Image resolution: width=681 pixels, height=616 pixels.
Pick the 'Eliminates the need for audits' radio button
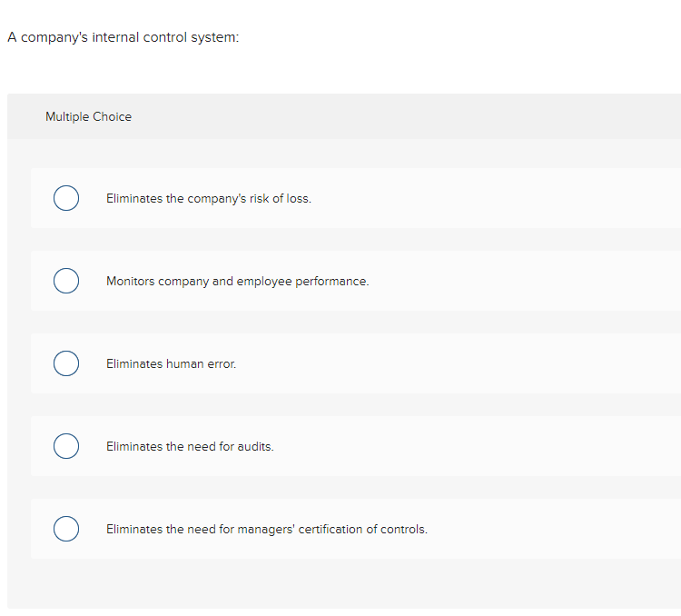click(65, 446)
